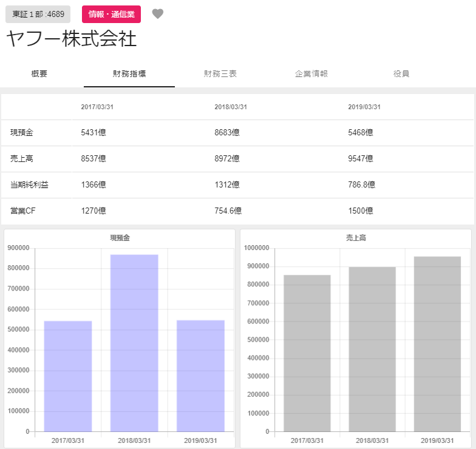Click the 5431億 cell
Screen dimensions: 476x449
tap(93, 132)
